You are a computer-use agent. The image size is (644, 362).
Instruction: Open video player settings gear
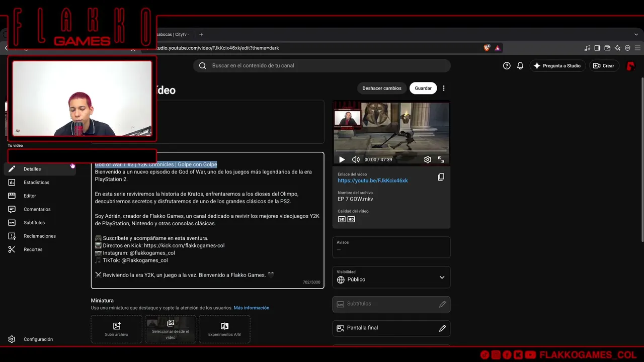pyautogui.click(x=428, y=159)
